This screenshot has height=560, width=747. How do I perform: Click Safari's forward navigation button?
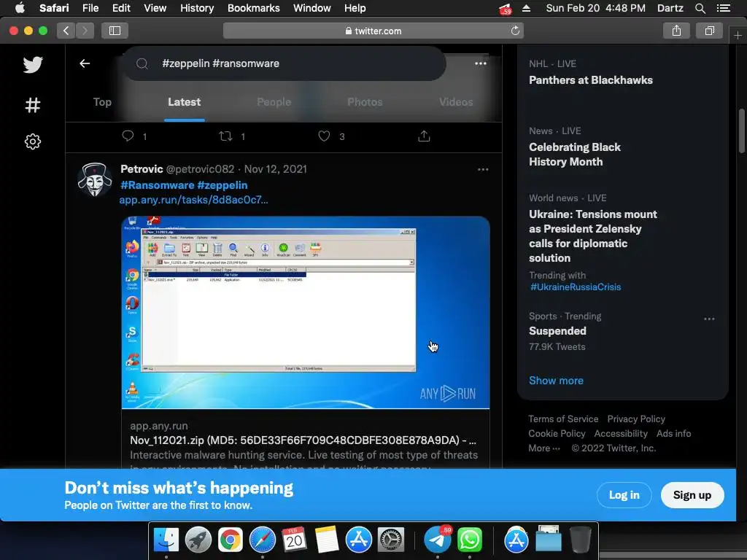coord(85,31)
